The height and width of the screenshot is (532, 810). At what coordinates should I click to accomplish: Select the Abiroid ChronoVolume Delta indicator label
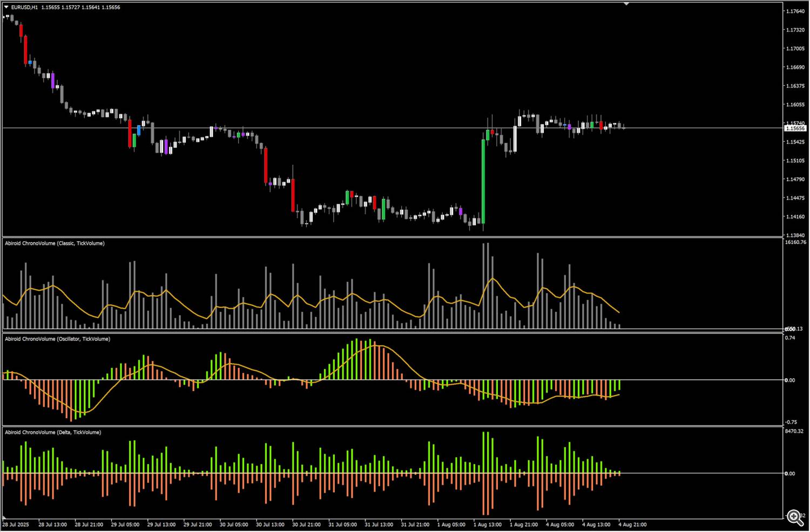53,432
